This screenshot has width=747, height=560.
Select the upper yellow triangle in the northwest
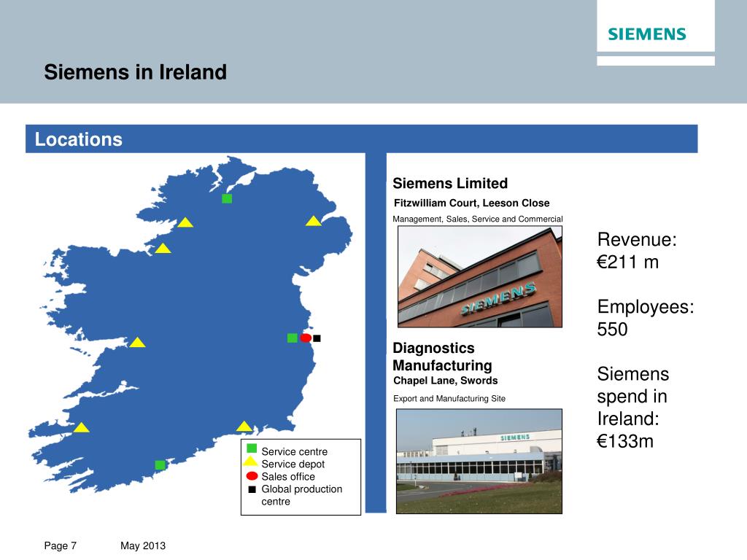pos(185,222)
